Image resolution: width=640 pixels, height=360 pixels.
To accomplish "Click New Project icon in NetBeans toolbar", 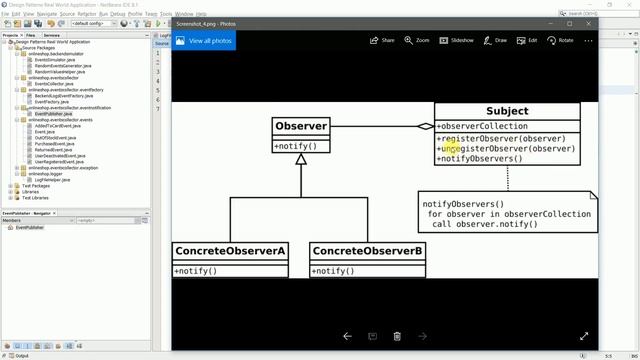I will click(x=18, y=24).
